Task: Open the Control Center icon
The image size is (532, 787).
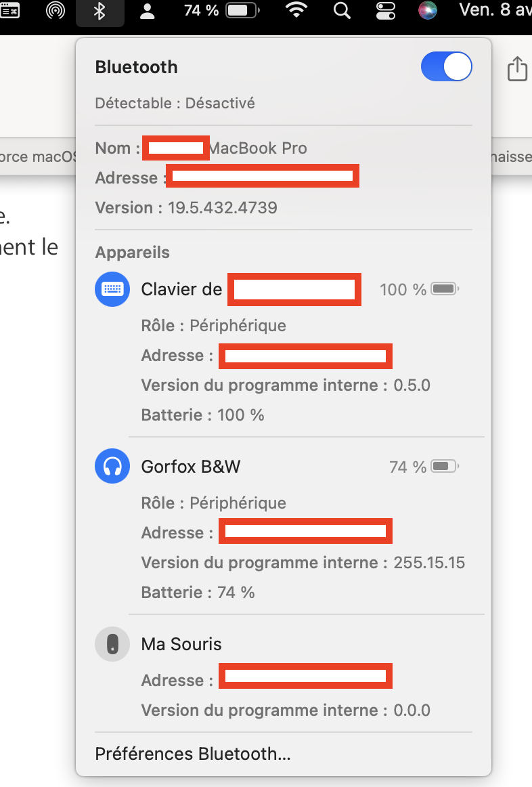Action: 384,11
